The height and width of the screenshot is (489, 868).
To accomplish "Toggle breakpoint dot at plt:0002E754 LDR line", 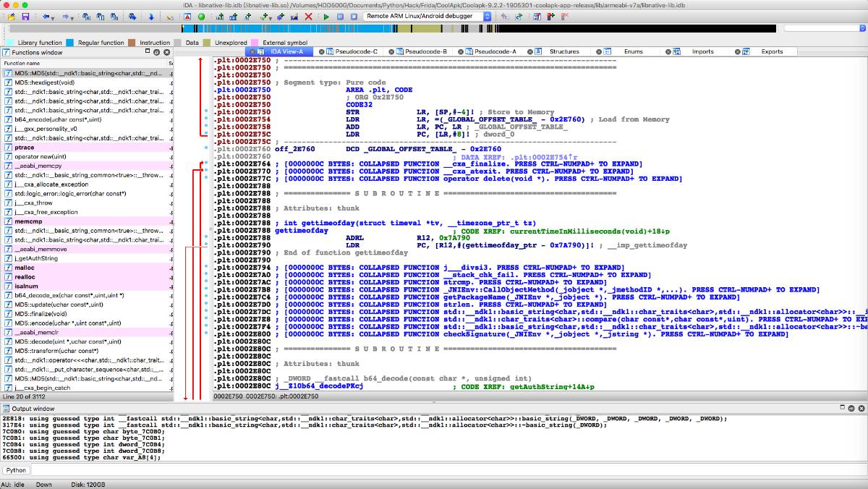I will 207,119.
